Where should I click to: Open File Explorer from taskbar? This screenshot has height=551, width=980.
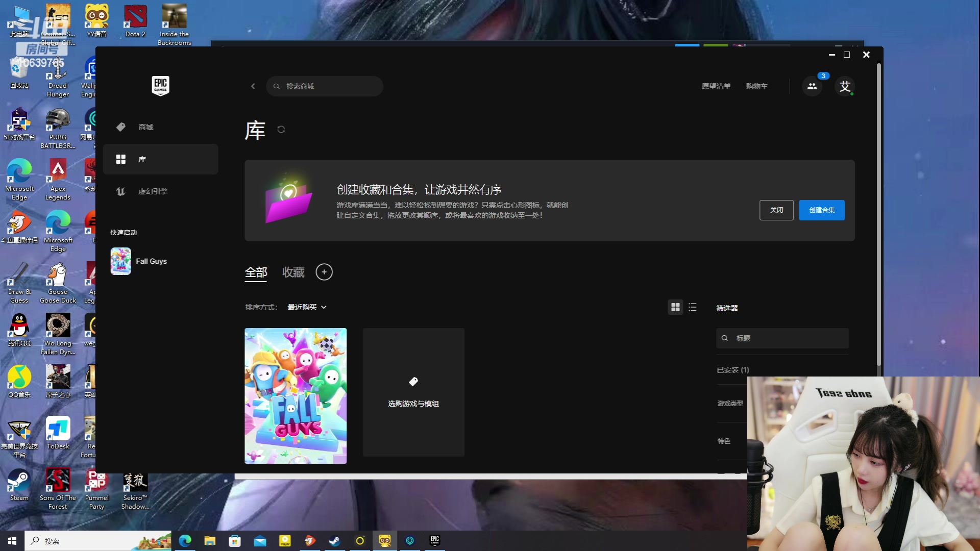coord(210,541)
